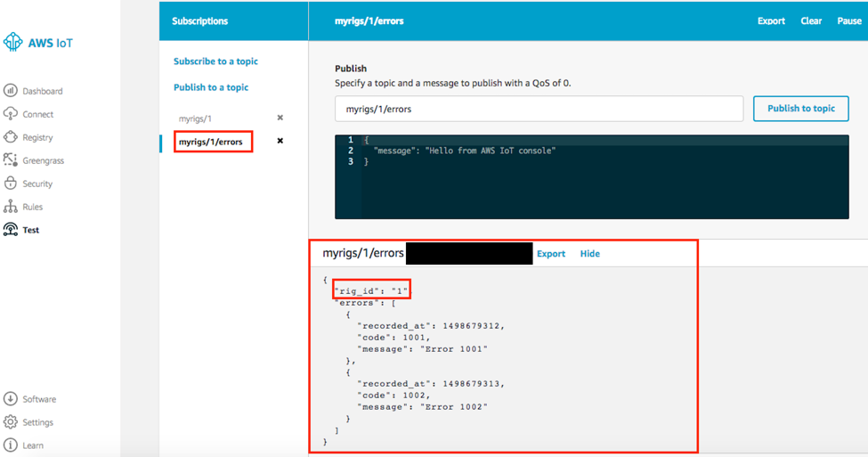The image size is (868, 457).
Task: Open Security section label
Action: (x=37, y=184)
